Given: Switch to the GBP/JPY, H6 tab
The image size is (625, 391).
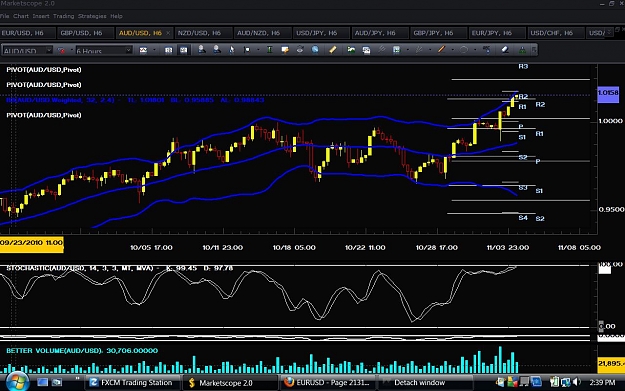Looking at the screenshot, I should point(438,33).
